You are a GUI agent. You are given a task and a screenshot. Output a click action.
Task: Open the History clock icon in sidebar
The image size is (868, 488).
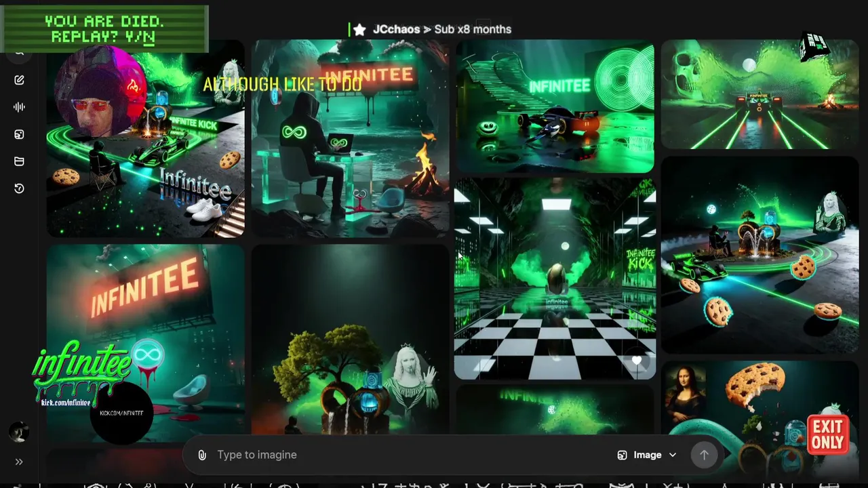click(19, 188)
